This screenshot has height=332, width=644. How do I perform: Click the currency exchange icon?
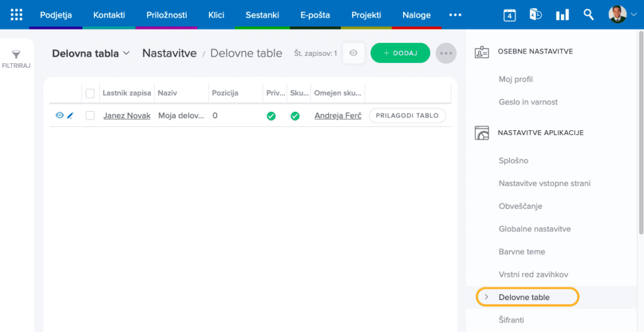tap(536, 14)
